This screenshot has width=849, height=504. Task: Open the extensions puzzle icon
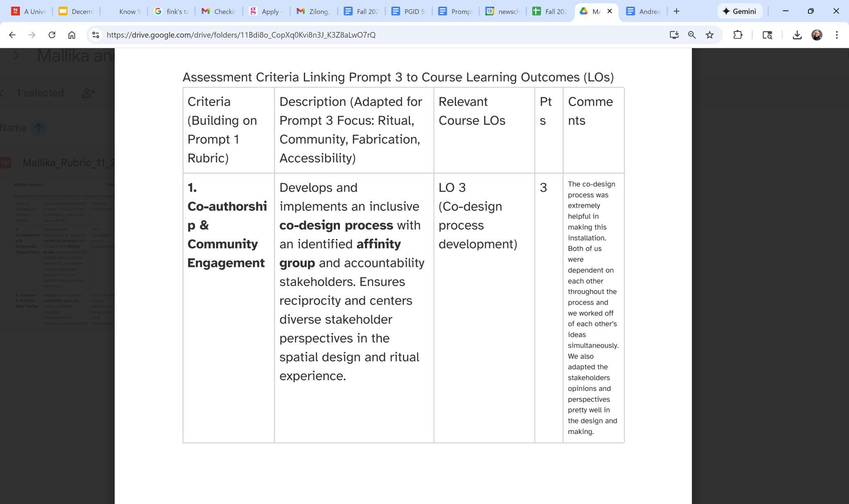tap(737, 35)
